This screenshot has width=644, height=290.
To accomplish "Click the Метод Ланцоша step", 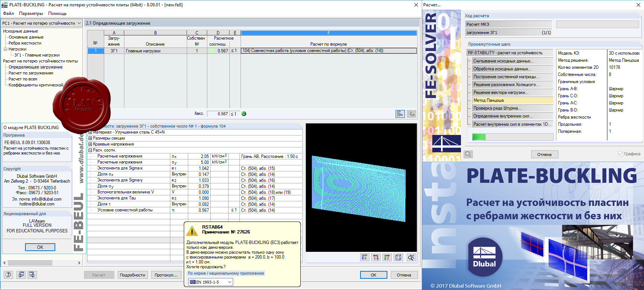I will (512, 100).
